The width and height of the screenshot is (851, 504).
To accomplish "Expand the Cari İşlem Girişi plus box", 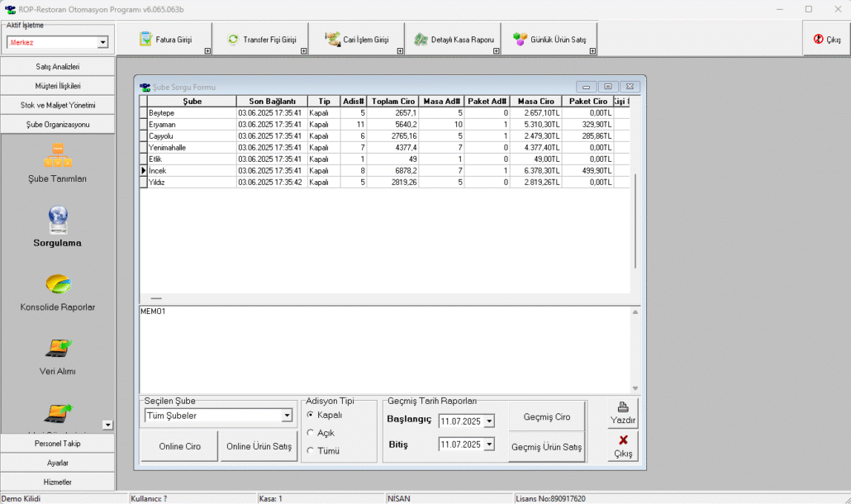I will click(x=400, y=51).
